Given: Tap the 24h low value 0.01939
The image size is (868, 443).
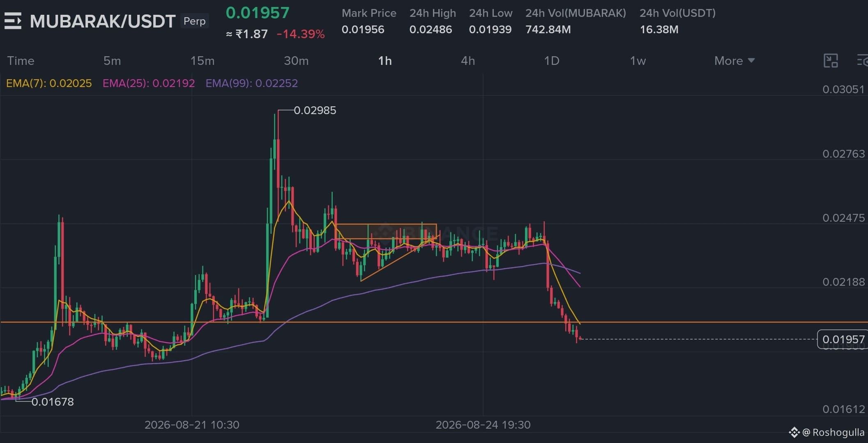Looking at the screenshot, I should pos(490,30).
